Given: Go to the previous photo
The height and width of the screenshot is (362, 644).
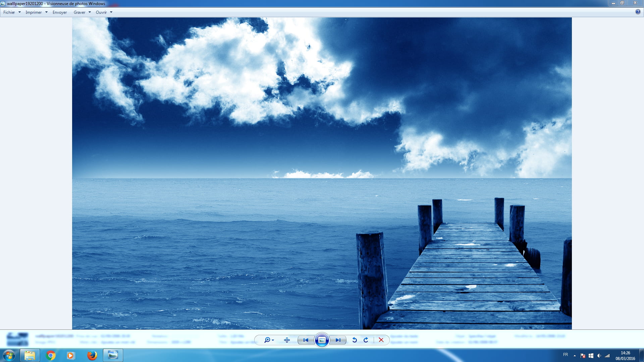Looking at the screenshot, I should [306, 340].
